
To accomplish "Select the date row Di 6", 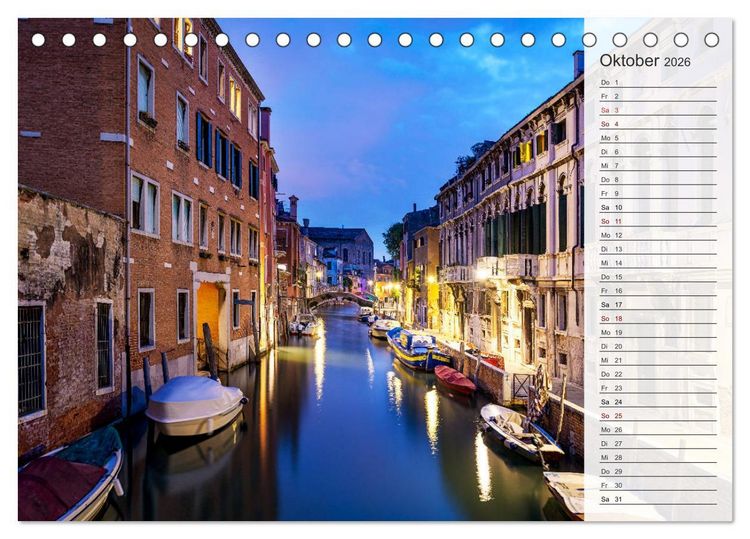I will point(658,152).
